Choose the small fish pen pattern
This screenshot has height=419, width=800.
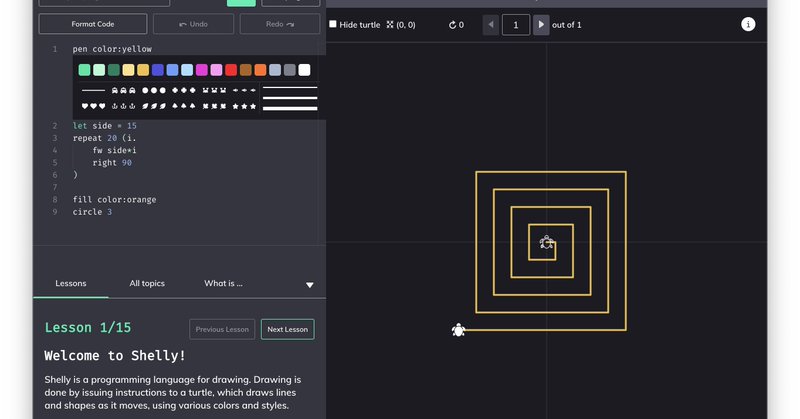coord(244,90)
